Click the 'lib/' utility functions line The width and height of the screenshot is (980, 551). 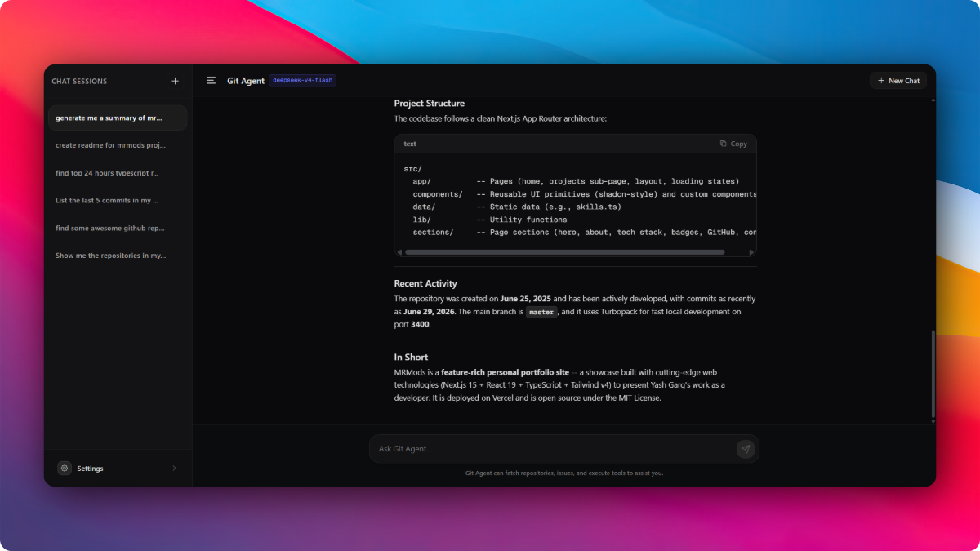coord(490,220)
